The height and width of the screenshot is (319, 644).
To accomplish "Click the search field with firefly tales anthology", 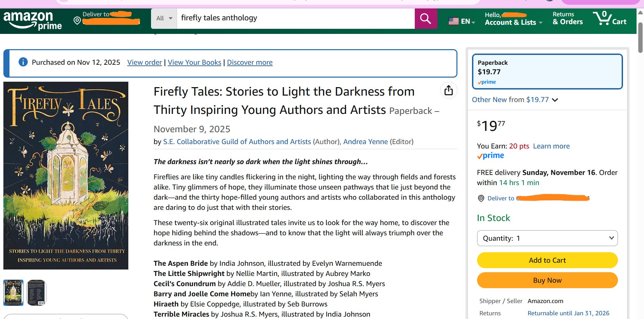I will [x=296, y=19].
